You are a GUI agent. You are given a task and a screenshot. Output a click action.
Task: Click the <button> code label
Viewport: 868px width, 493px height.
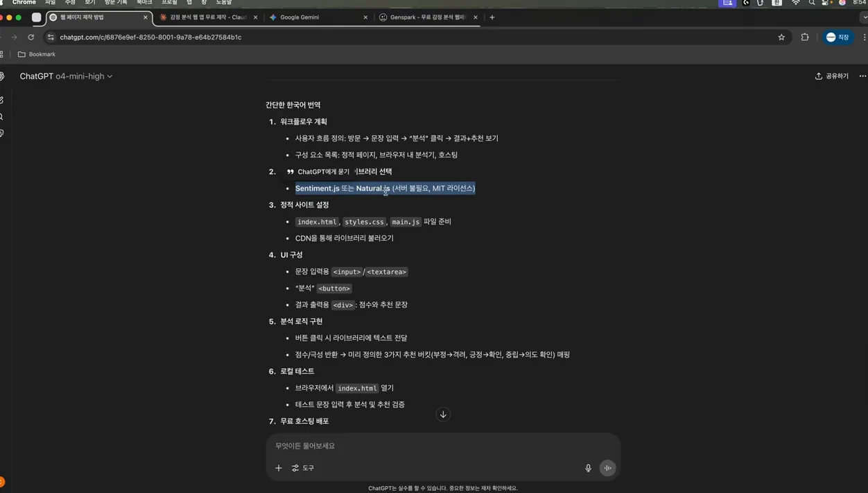pos(335,288)
